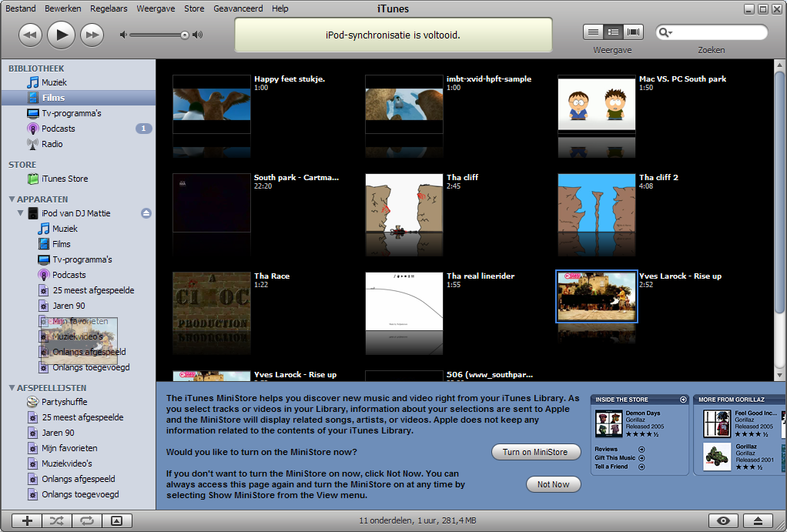Click the volume slider knob
Image resolution: width=787 pixels, height=532 pixels.
(185, 35)
